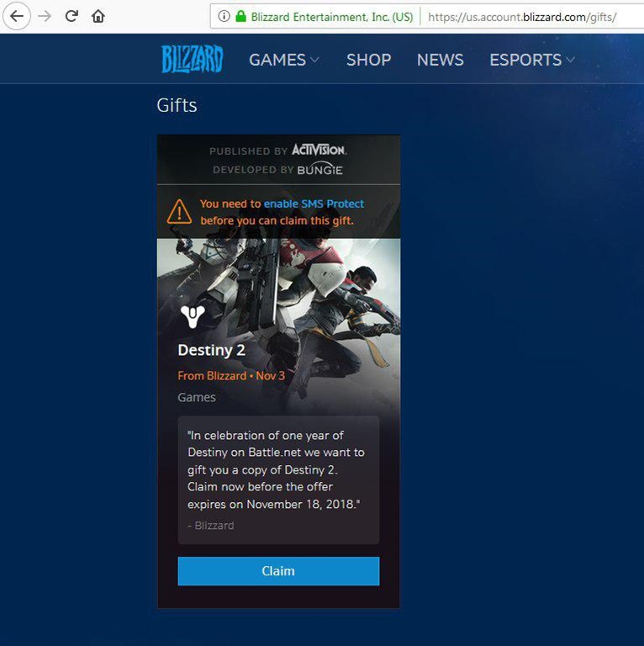The width and height of the screenshot is (644, 646).
Task: Click the Activision publisher logo
Action: (319, 150)
